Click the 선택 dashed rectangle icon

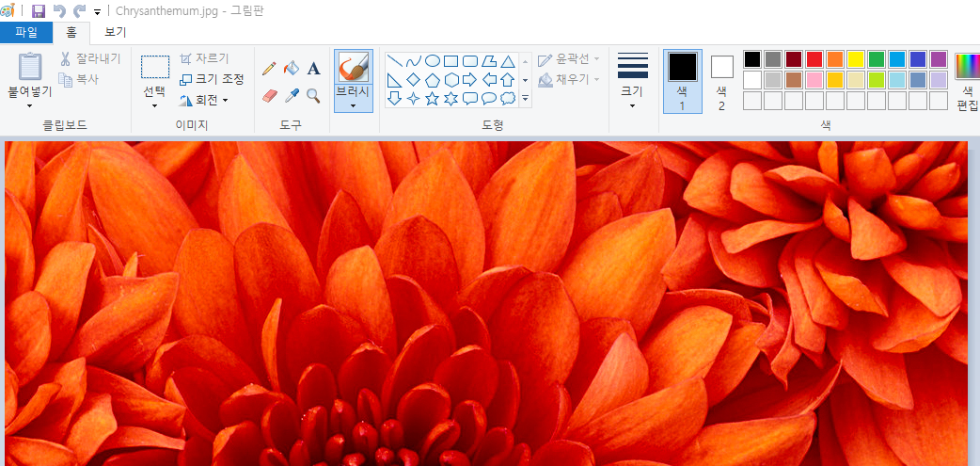(x=155, y=67)
